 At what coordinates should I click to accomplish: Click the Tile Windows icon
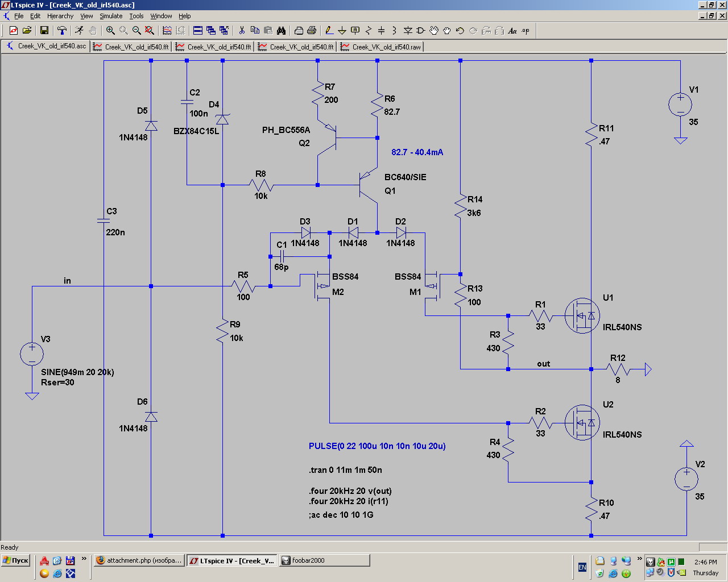pos(198,31)
